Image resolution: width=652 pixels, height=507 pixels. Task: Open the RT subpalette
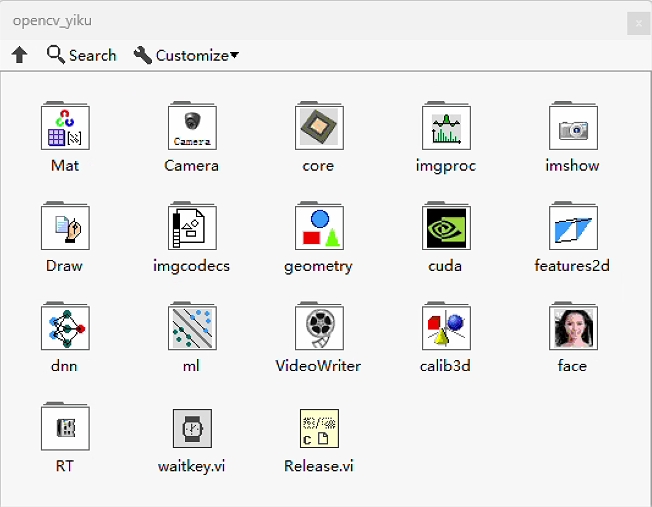[x=65, y=427]
